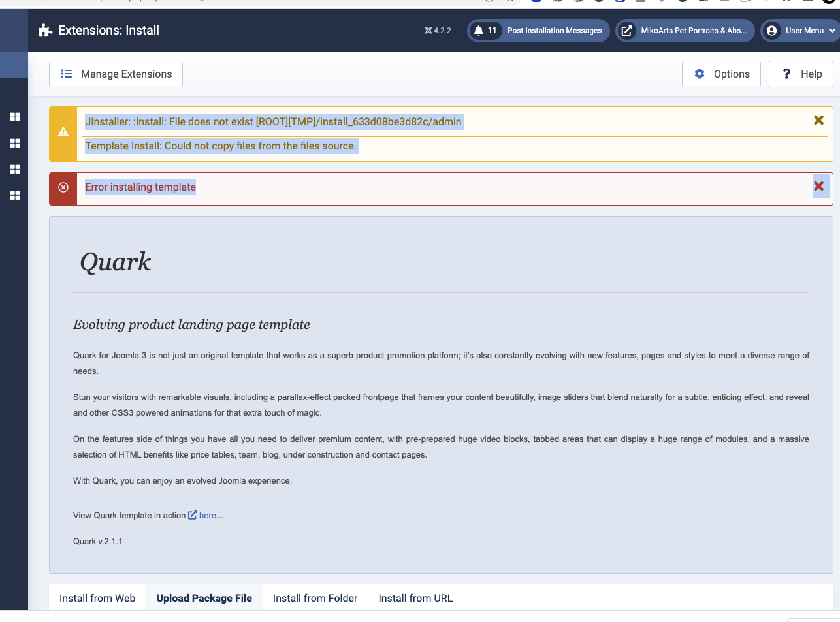840x622 pixels.
Task: Open MikoArts Pet Portraits site preview link
Action: 685,31
